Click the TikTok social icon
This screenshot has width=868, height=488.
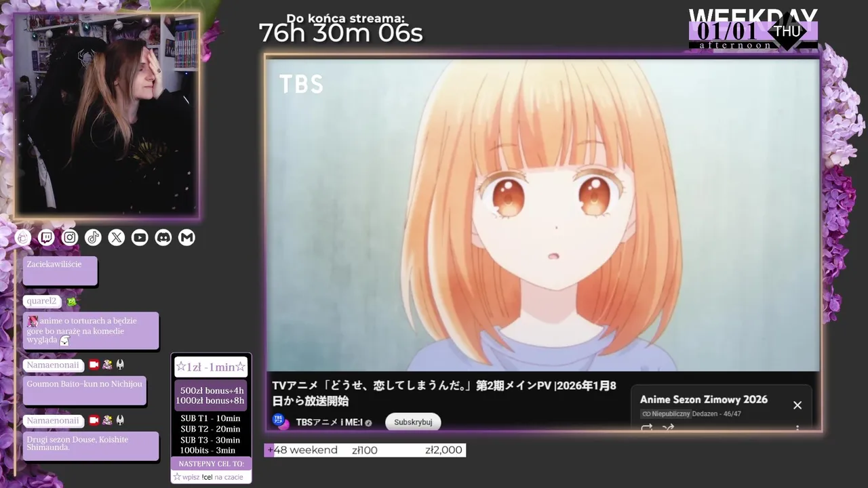[93, 237]
